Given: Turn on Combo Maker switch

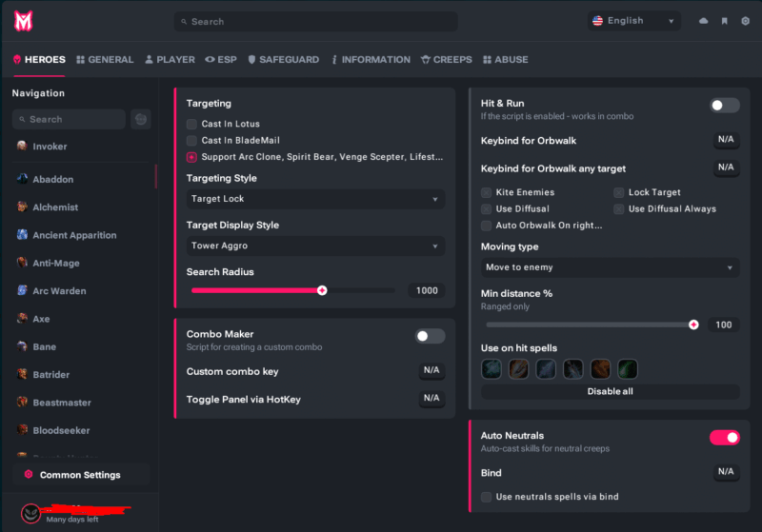Looking at the screenshot, I should click(x=431, y=336).
